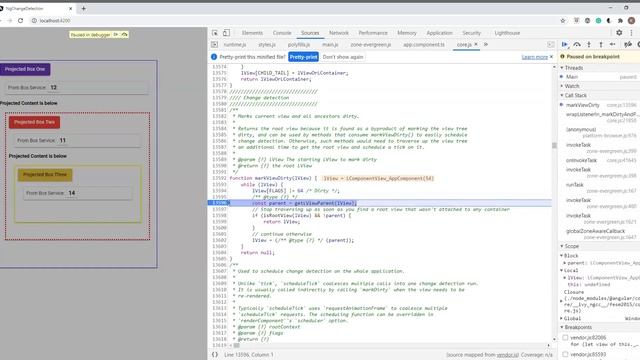Open the polyfills.js file tab

[x=299, y=44]
